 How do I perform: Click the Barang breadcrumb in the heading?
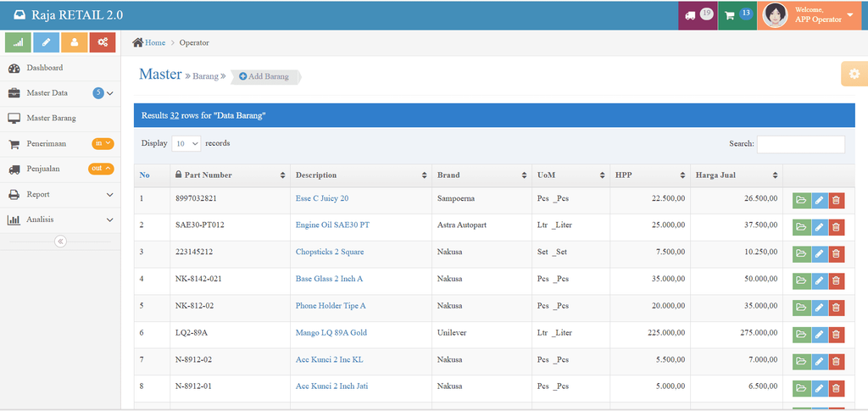(205, 76)
